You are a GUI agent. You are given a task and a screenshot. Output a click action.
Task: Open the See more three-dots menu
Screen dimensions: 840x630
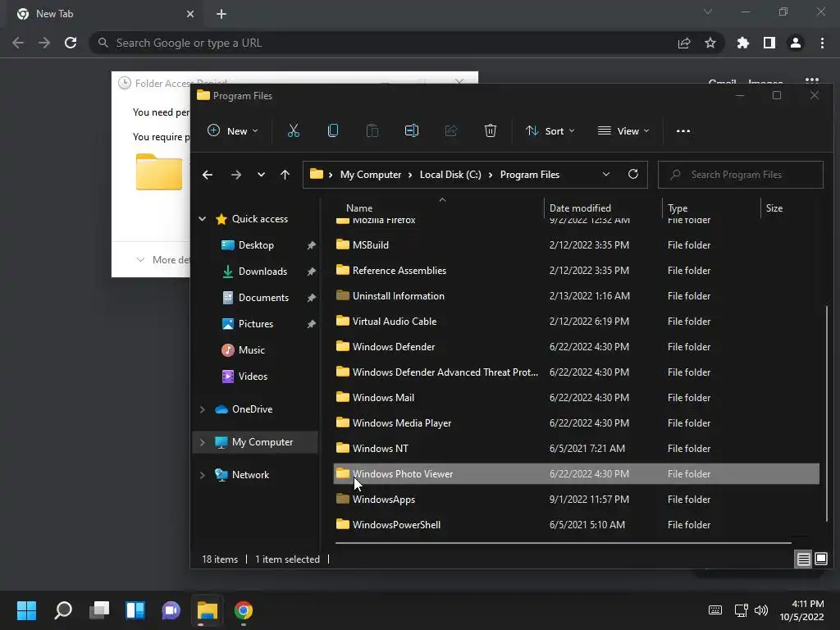[683, 130]
